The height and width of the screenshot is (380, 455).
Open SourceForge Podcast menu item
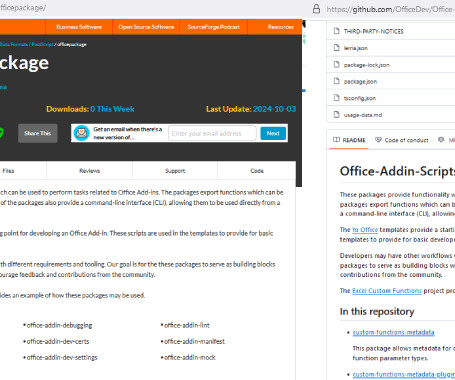214,27
